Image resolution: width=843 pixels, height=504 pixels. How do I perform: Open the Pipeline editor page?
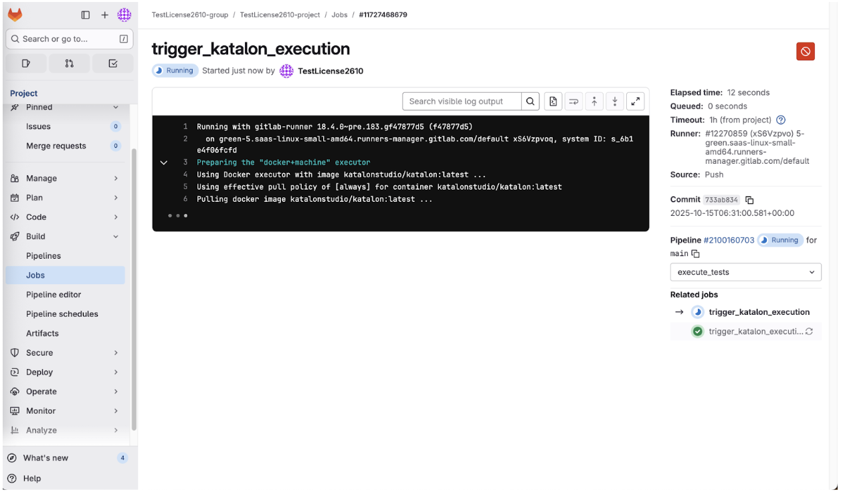(52, 294)
